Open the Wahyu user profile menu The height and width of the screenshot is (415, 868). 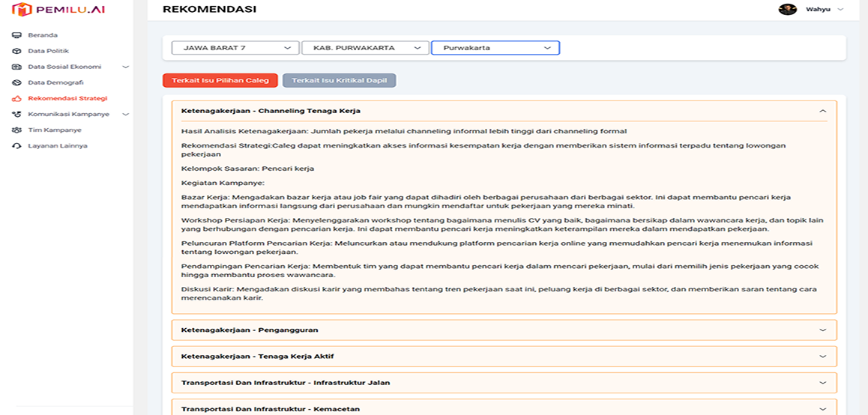click(813, 10)
